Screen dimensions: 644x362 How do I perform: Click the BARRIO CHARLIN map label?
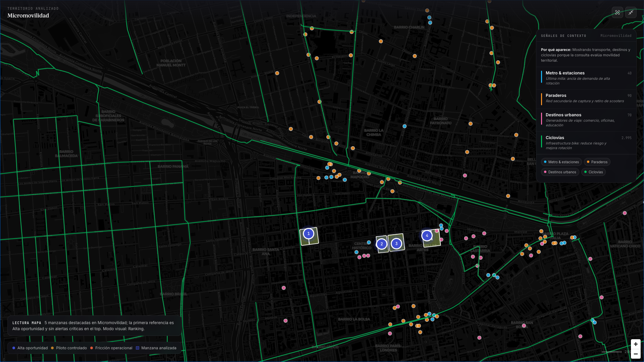click(x=409, y=27)
